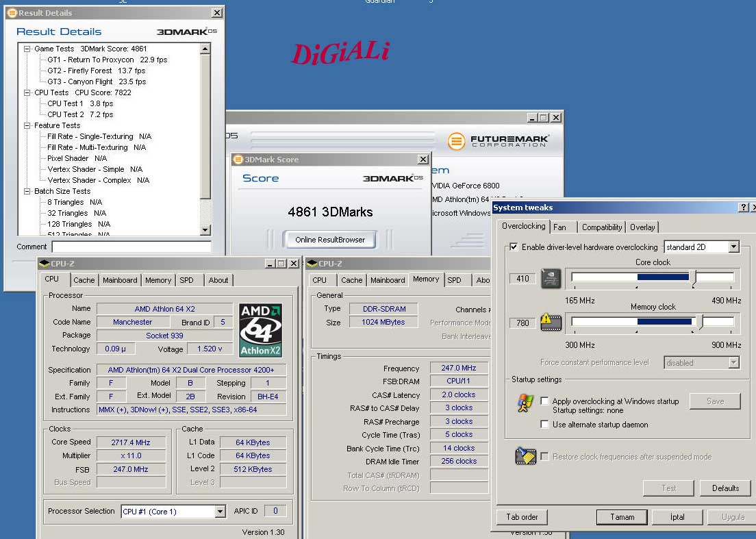
Task: Collapse the Feature Tests tree node
Action: (27, 125)
